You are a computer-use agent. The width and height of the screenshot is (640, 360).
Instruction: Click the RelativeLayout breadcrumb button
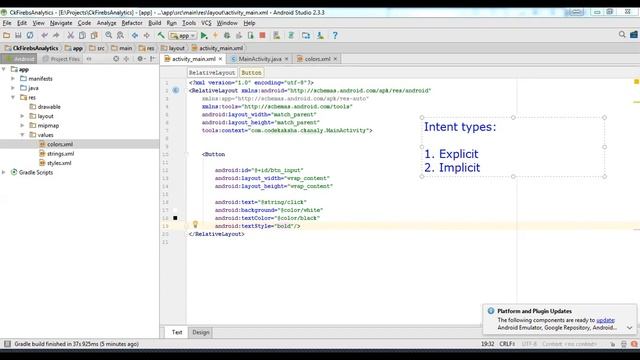[x=212, y=72]
